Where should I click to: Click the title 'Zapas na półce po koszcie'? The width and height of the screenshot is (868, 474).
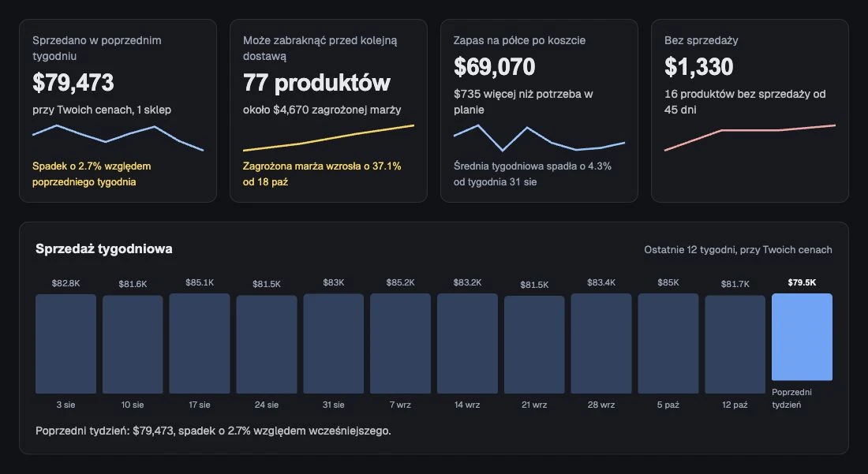tap(520, 40)
